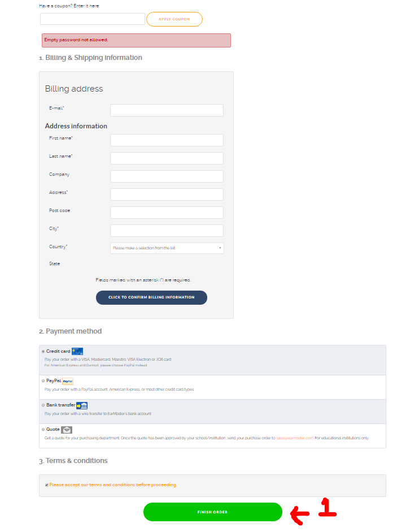Click the PayPal logo icon
Viewport: 419px width, 532px height.
68,381
